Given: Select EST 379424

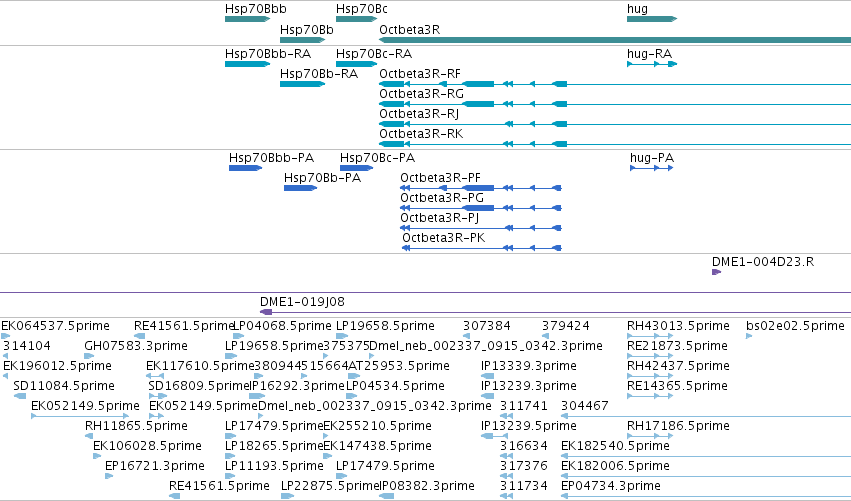Looking at the screenshot, I should 545,336.
